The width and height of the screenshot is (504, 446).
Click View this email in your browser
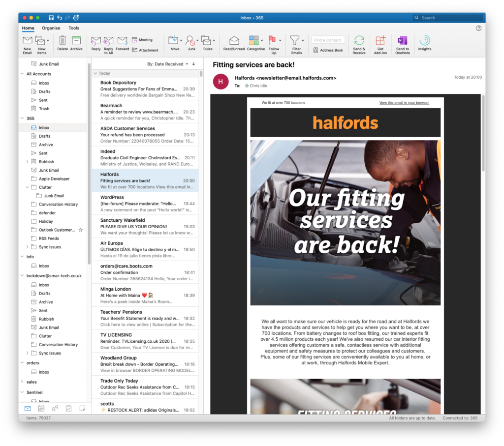pyautogui.click(x=404, y=103)
